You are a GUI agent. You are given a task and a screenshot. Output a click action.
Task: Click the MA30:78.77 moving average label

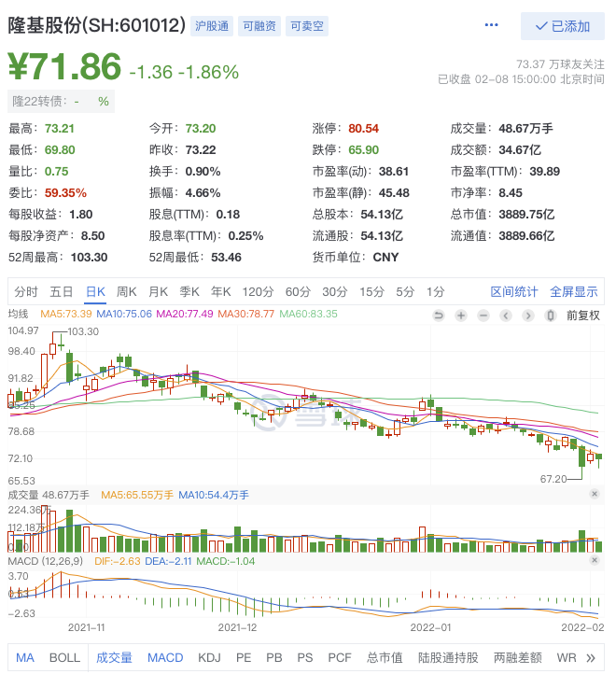click(x=245, y=314)
